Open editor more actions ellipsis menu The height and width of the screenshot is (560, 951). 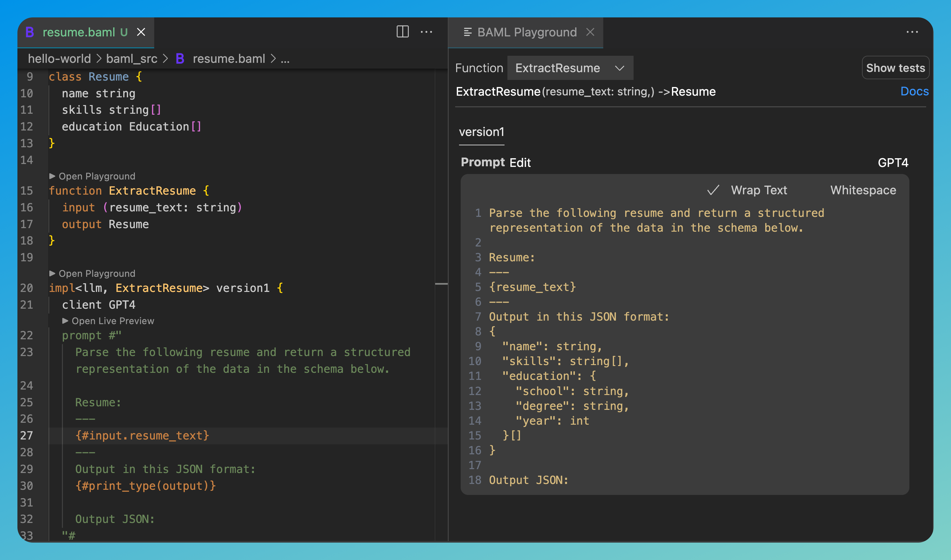426,32
